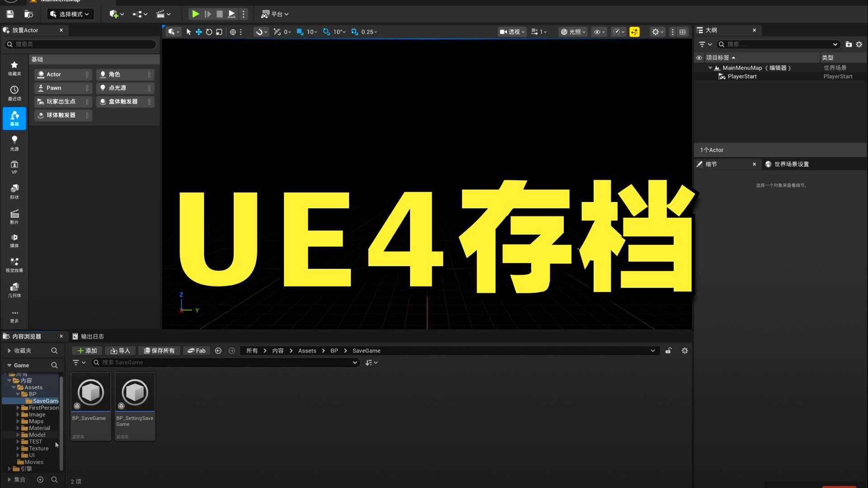Screen dimensions: 868x488
Task: Click the Add button in Content Browser
Action: [x=87, y=351]
